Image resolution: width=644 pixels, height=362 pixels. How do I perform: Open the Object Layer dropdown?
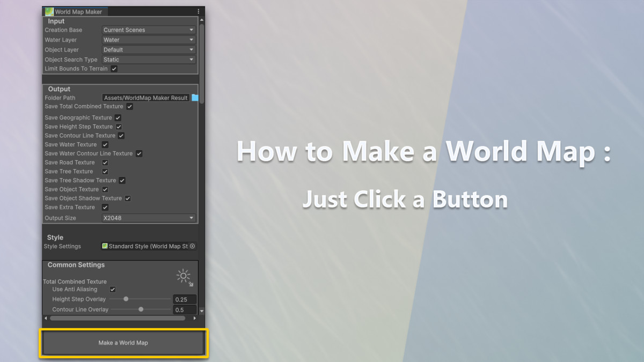point(149,50)
